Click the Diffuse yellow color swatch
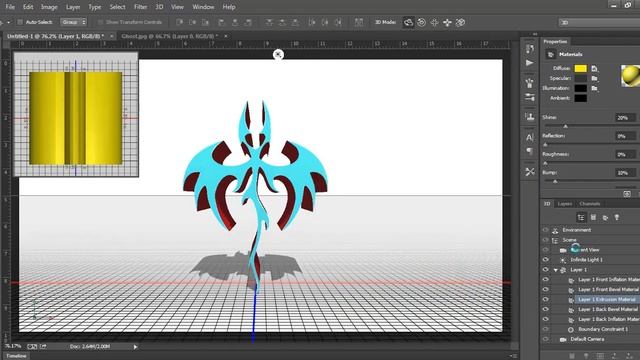This screenshot has height=360, width=640. coord(580,69)
